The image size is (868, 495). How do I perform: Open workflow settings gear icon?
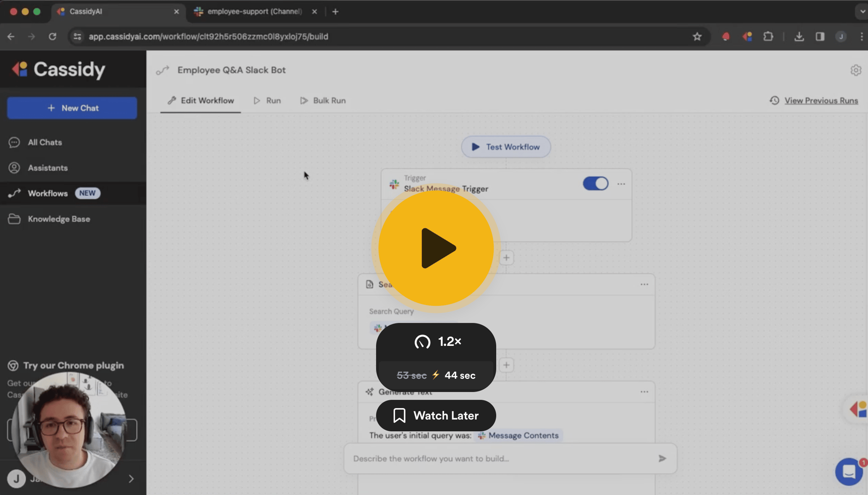pyautogui.click(x=856, y=70)
